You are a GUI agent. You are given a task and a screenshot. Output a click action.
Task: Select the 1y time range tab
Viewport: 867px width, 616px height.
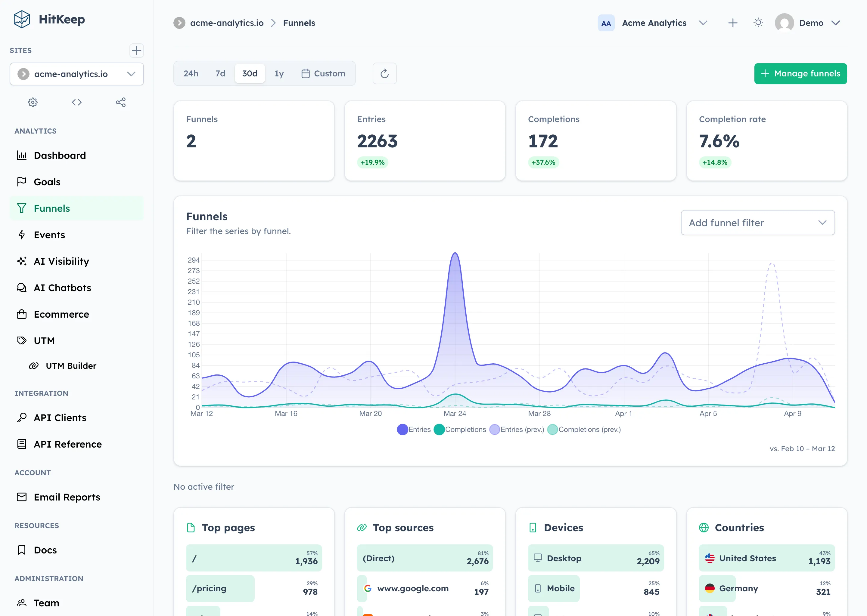[279, 73]
